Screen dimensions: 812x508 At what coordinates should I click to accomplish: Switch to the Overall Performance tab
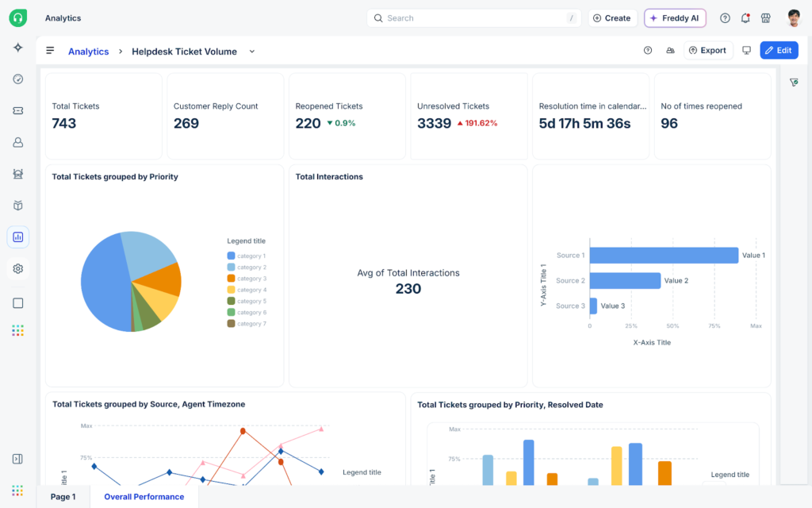coord(144,496)
